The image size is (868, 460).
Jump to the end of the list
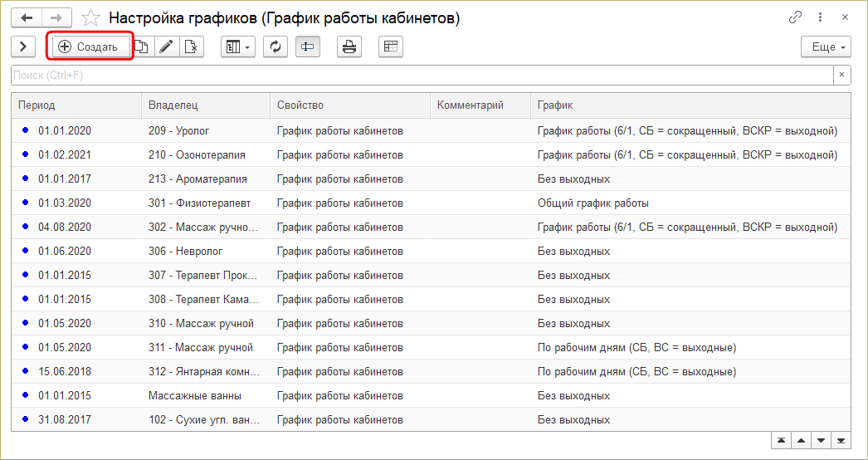tap(841, 440)
